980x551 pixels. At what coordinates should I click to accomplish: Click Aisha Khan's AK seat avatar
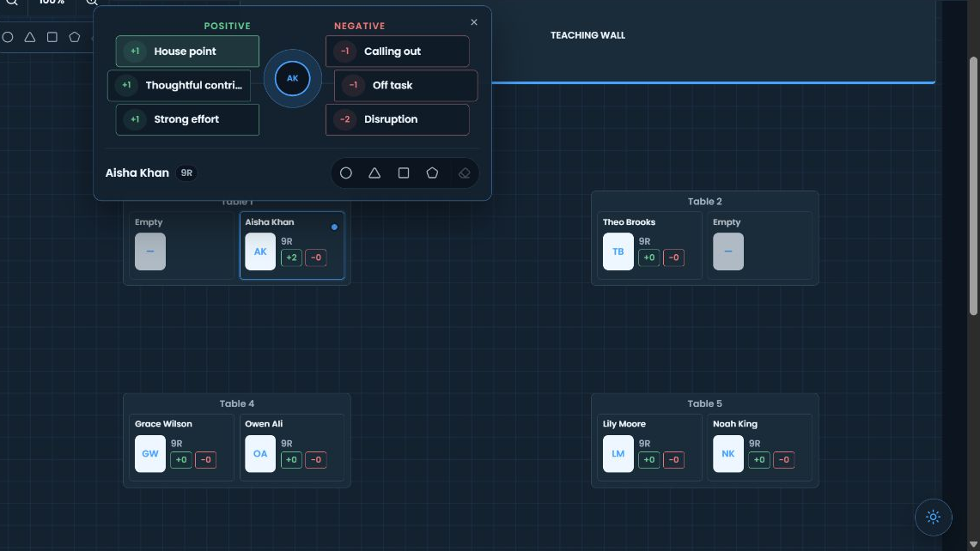[260, 251]
